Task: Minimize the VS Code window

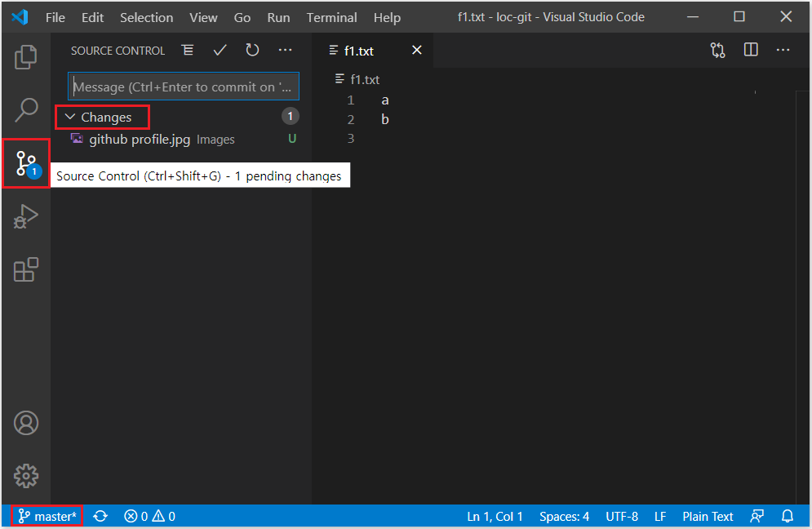Action: 692,16
